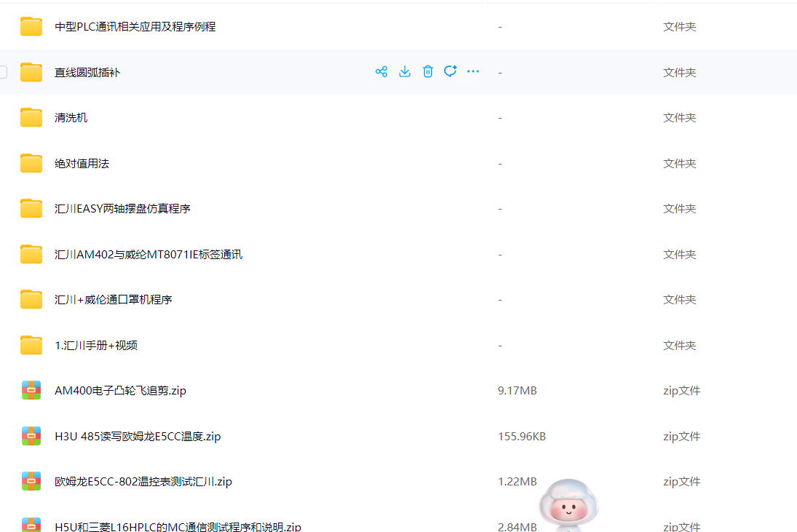Screen dimensions: 797x532
Task: Download the 直线圆弧插补 folder
Action: click(x=405, y=71)
